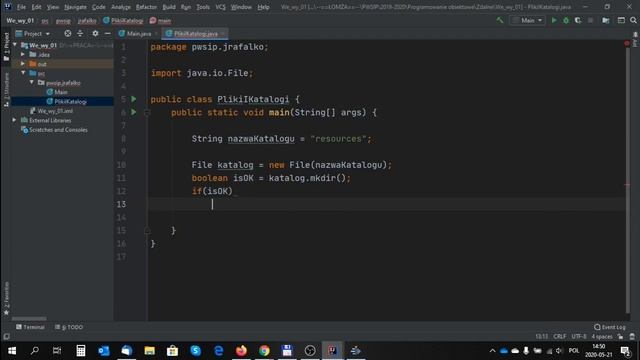Hide the Project panel with minus icon
Image resolution: width=640 pixels, height=360 pixels.
[107, 33]
